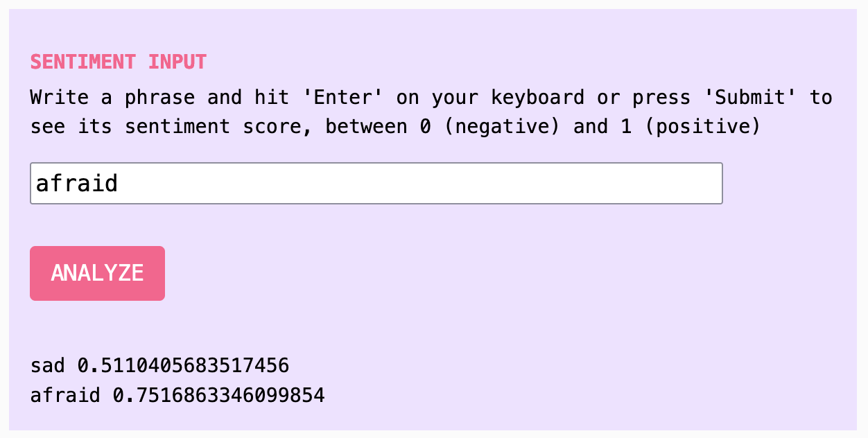Click the SENTIMENT INPUT heading

click(x=116, y=62)
